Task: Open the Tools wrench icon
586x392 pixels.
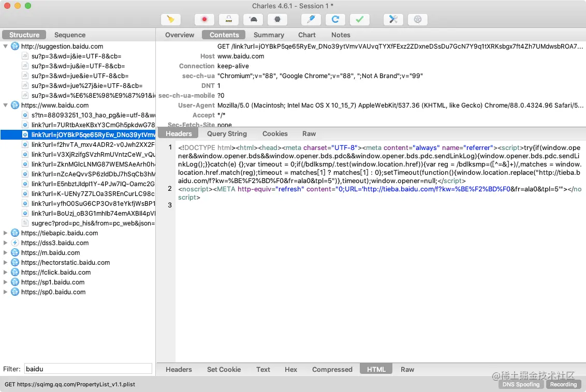Action: pyautogui.click(x=393, y=20)
